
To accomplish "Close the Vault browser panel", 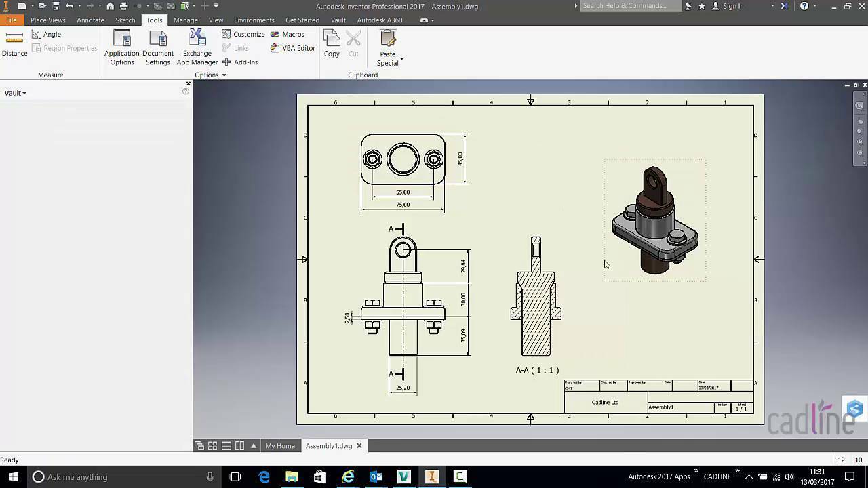I will coord(188,84).
